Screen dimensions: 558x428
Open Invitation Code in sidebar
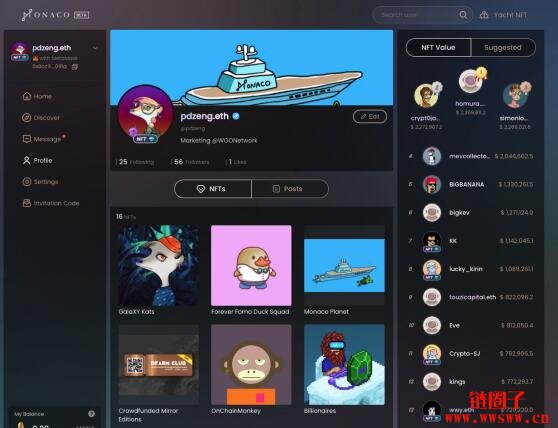coord(51,203)
